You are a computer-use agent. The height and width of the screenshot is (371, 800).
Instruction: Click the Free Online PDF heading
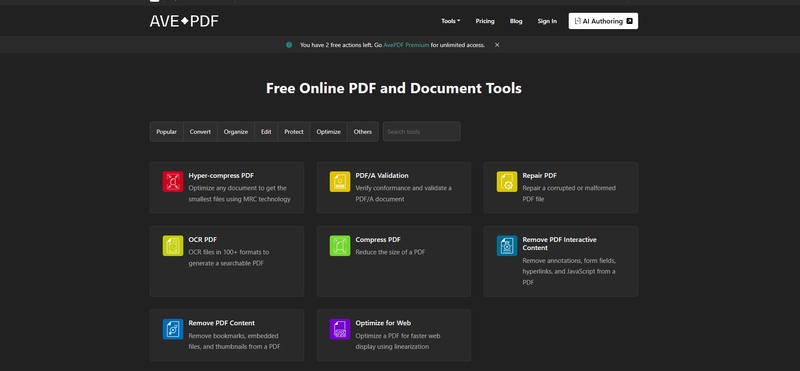click(393, 88)
